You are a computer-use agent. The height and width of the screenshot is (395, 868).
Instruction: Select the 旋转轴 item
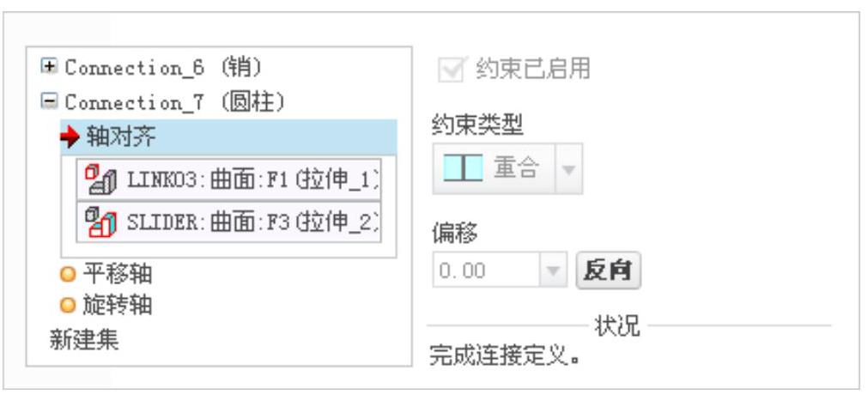tap(118, 305)
